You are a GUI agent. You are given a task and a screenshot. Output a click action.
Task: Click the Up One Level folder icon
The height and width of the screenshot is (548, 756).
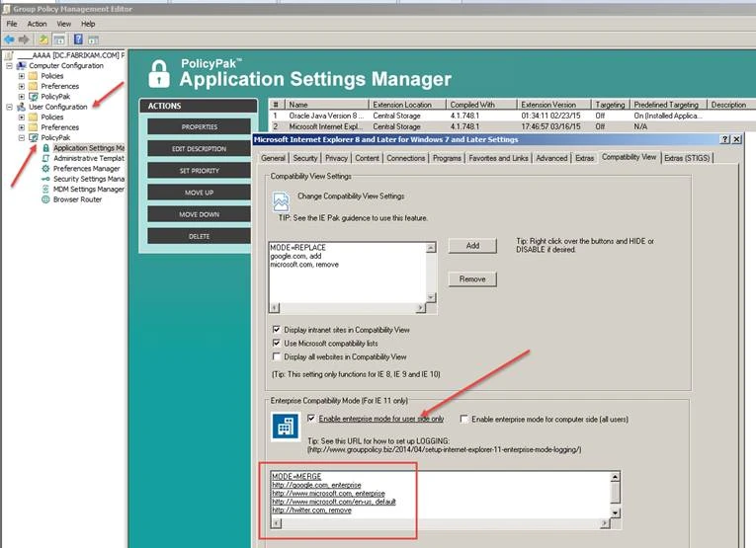pyautogui.click(x=44, y=39)
